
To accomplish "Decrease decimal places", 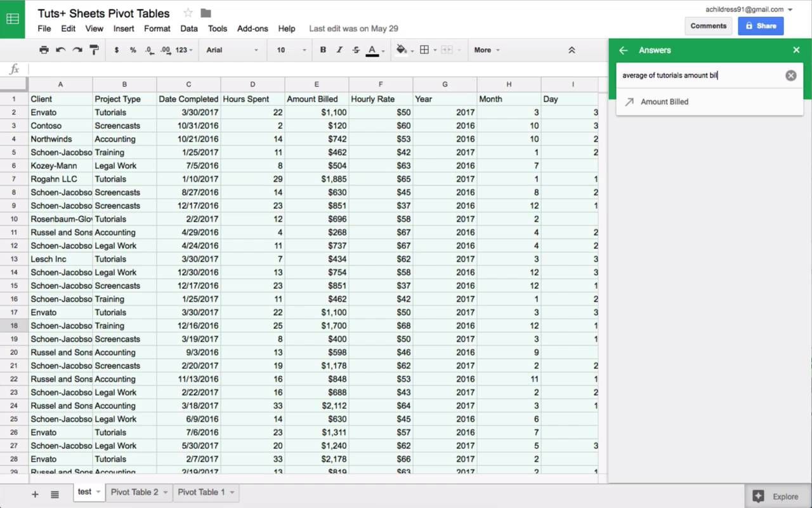I will 149,50.
